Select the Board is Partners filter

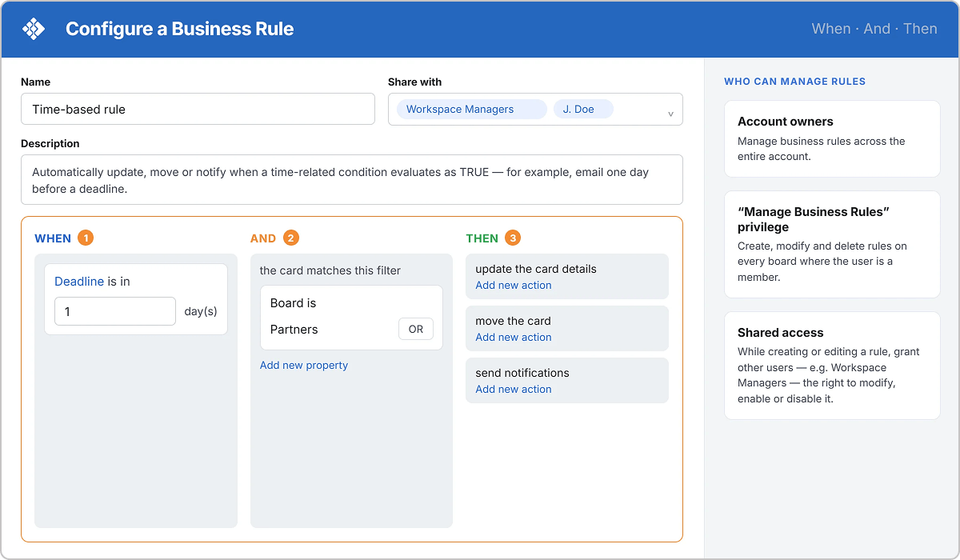[x=351, y=318]
